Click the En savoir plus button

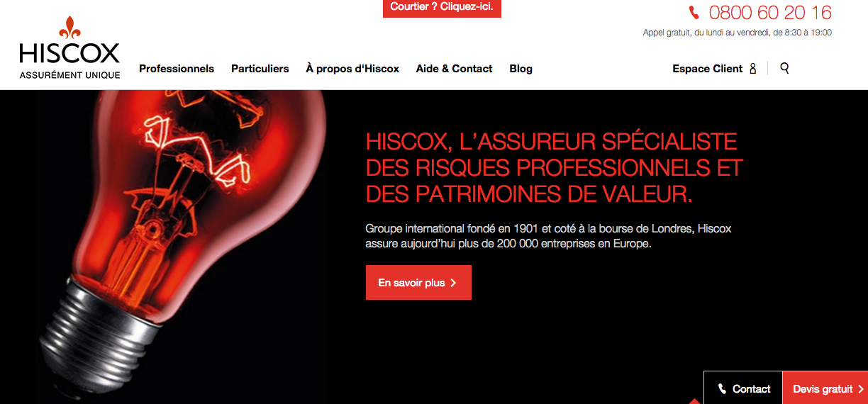418,283
